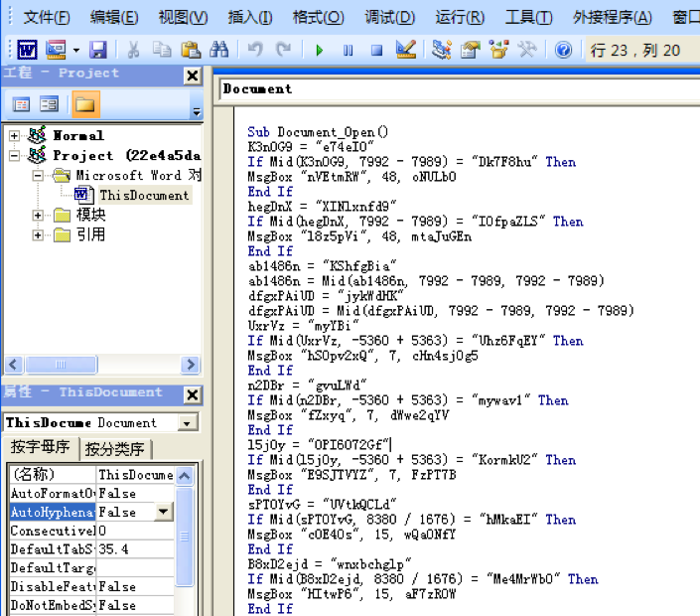Stop and reset the macro
The width and height of the screenshot is (700, 616).
pyautogui.click(x=376, y=50)
